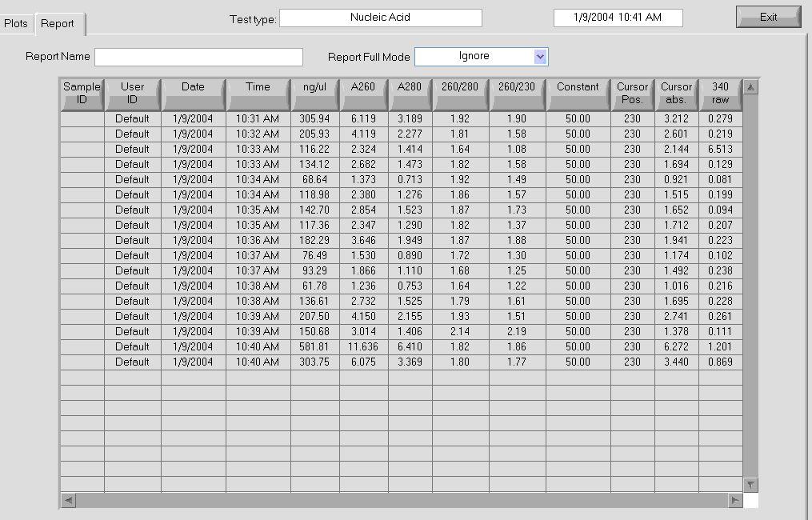Click the Cursor abs. column header

(676, 94)
